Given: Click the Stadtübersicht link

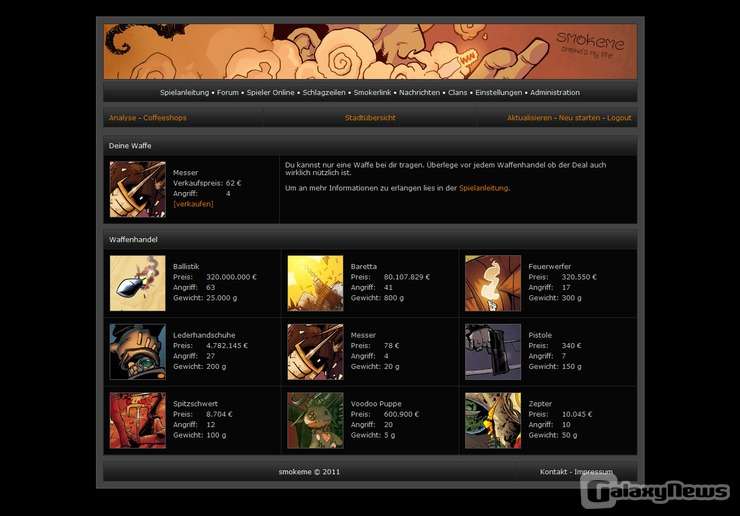Looking at the screenshot, I should pyautogui.click(x=370, y=118).
